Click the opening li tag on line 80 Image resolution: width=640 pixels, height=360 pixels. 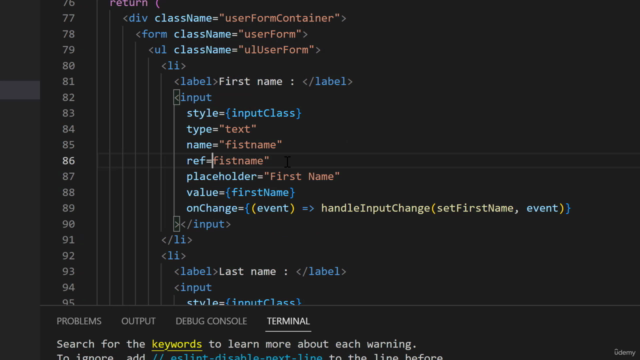coord(173,66)
